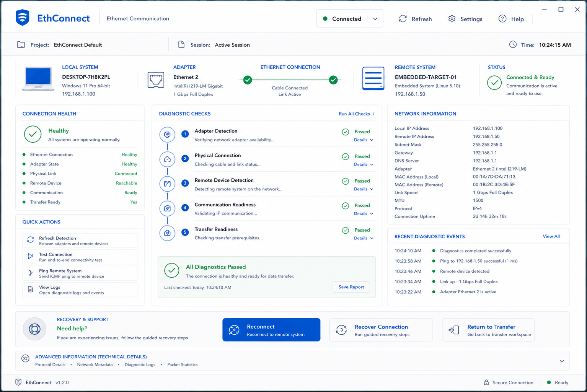Open Settings via the gear icon
Viewport: 587px width, 392px height.
click(x=452, y=19)
